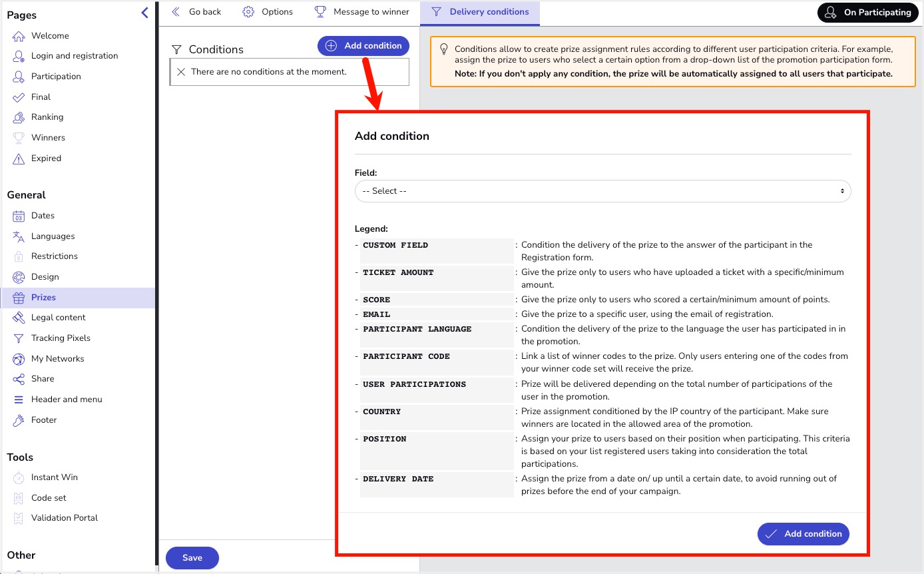Open the Tracking Pixels entry
Image resolution: width=924 pixels, height=574 pixels.
coord(61,338)
